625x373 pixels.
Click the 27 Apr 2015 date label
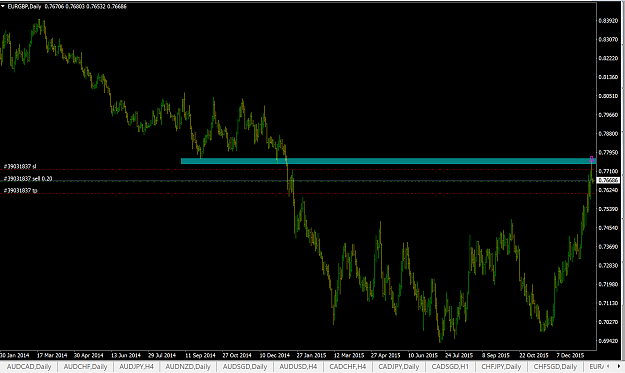pos(385,355)
